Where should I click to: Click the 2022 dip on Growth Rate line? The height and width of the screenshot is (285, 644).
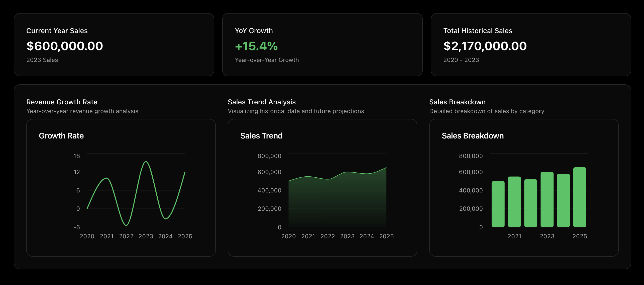tap(126, 225)
